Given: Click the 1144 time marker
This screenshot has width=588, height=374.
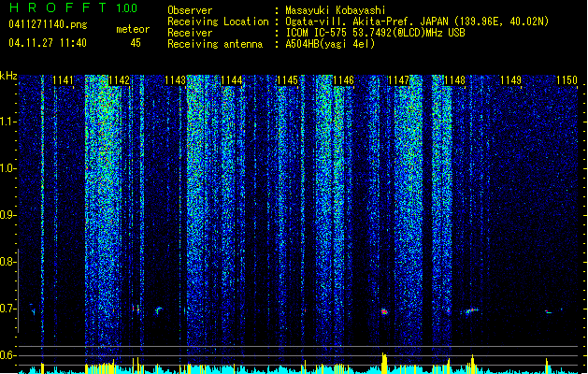Looking at the screenshot, I should 232,80.
